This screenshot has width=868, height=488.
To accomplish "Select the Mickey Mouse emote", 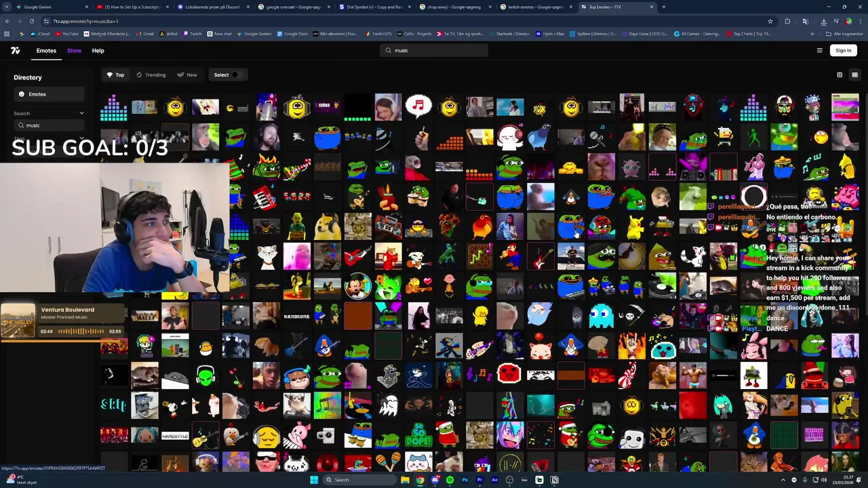I will [x=357, y=286].
